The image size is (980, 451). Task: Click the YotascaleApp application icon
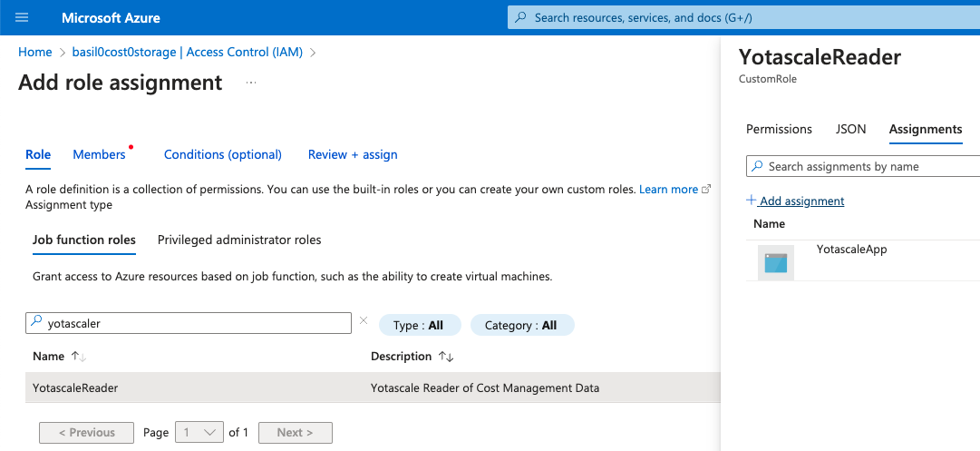775,262
